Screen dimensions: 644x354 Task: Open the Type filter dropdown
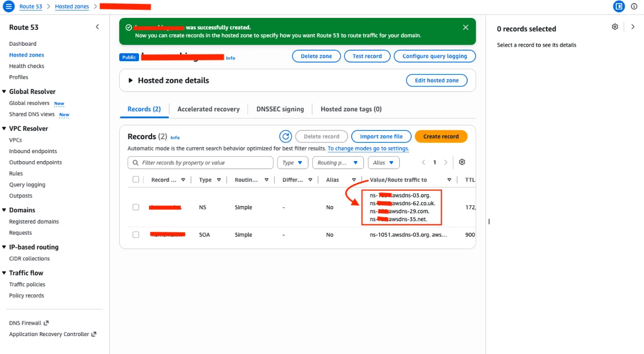293,163
